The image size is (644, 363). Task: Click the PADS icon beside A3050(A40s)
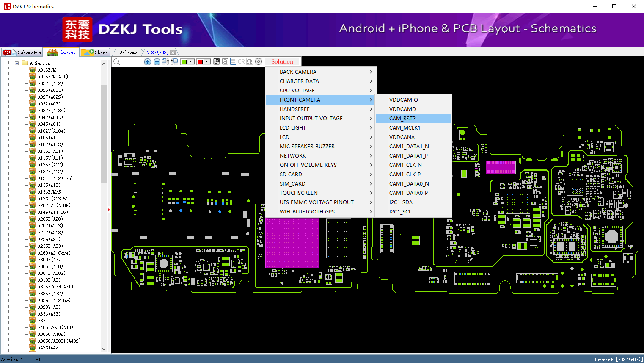click(33, 334)
